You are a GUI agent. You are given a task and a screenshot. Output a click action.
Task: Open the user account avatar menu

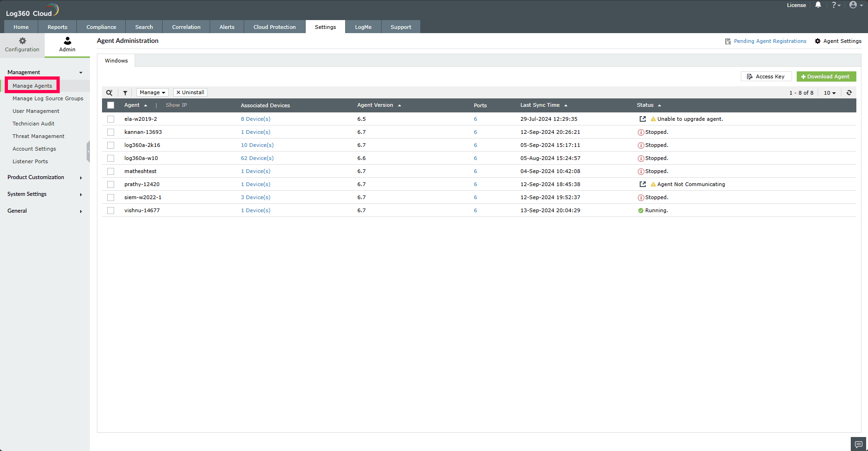point(856,5)
